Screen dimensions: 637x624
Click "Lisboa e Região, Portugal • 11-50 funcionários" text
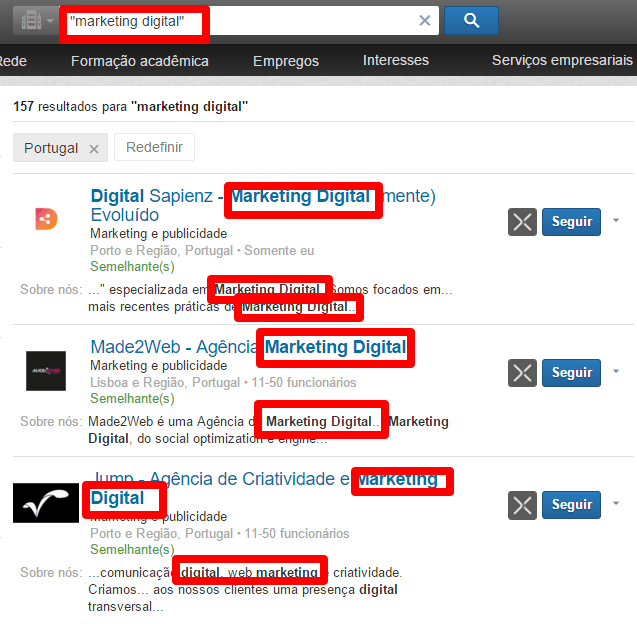(223, 382)
